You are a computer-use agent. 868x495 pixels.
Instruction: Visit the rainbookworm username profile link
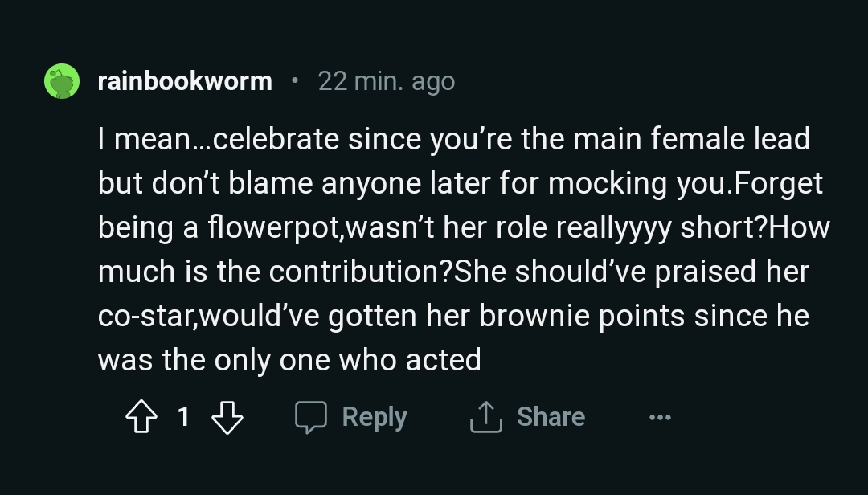coord(184,81)
